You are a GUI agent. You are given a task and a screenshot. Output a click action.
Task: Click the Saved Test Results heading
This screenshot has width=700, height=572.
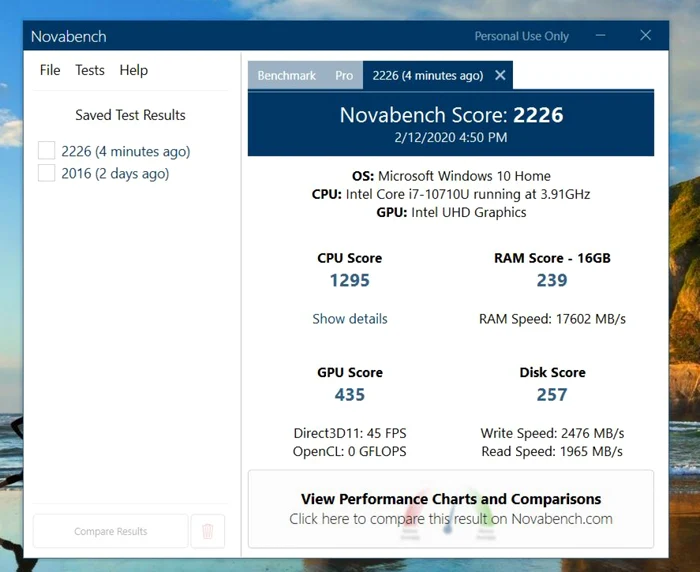tap(130, 115)
